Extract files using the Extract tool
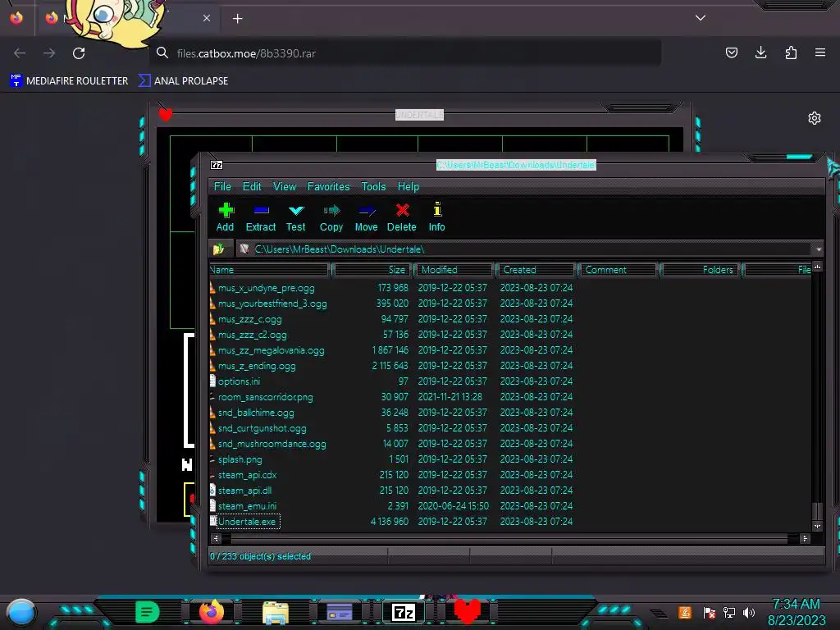 [261, 217]
